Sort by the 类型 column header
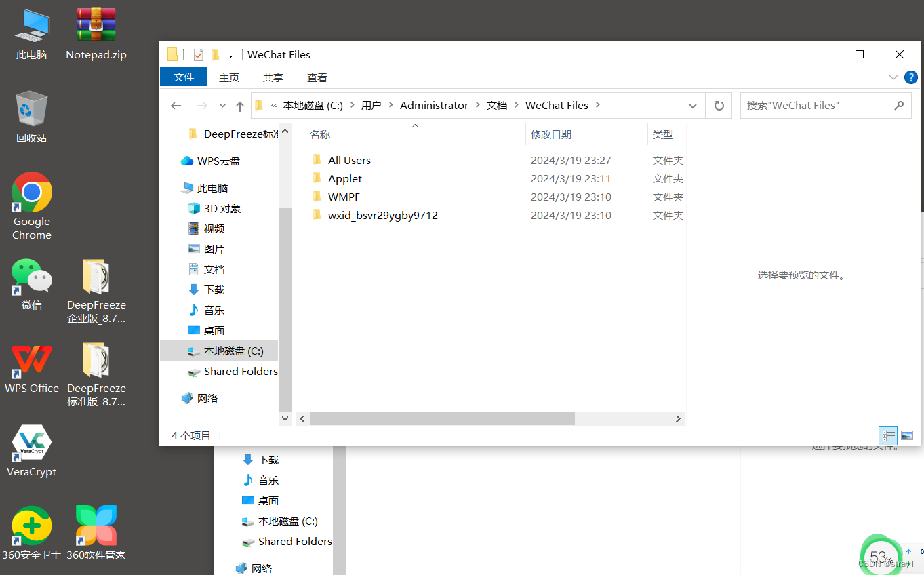924x575 pixels. (663, 135)
